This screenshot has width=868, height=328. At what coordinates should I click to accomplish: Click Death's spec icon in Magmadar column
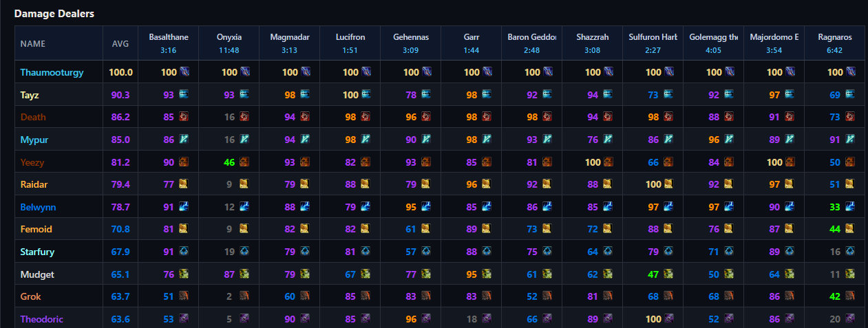305,117
